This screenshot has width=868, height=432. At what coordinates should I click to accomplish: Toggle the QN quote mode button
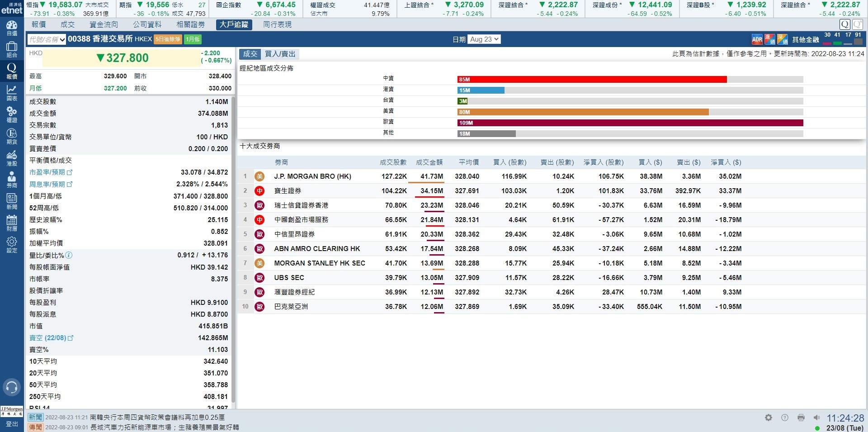tap(857, 24)
